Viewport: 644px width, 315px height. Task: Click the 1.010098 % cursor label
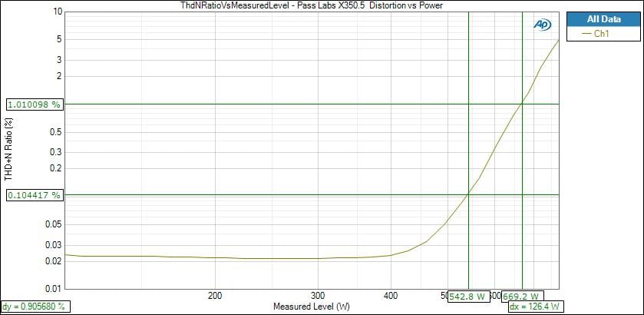(x=34, y=104)
